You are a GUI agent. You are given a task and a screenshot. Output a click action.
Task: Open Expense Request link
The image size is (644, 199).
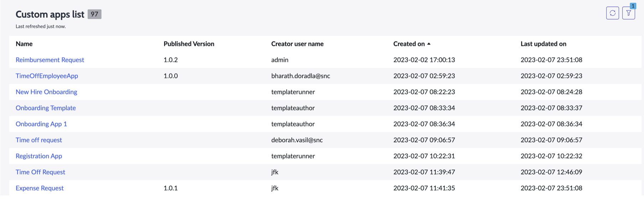(x=40, y=188)
